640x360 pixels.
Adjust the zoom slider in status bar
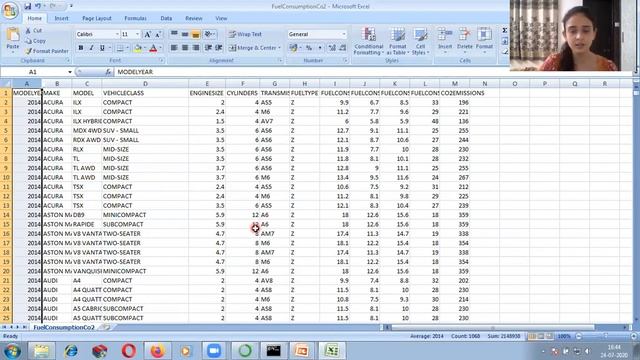(606, 336)
